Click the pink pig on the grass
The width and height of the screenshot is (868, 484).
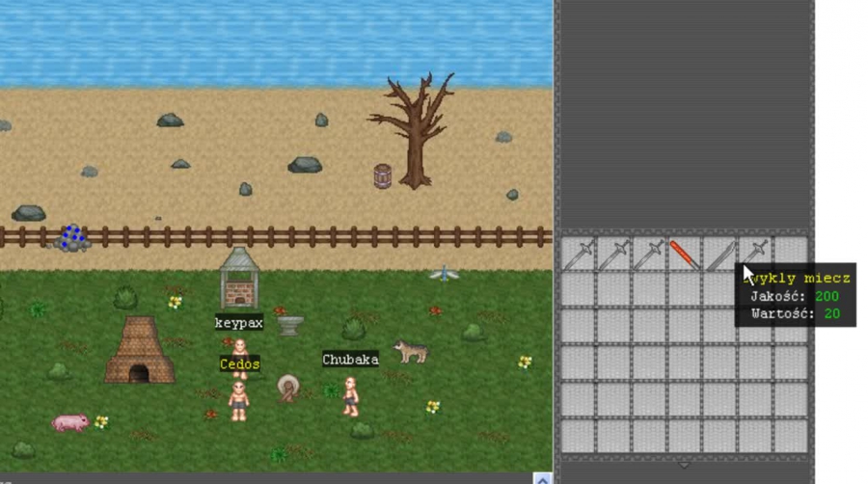[70, 422]
